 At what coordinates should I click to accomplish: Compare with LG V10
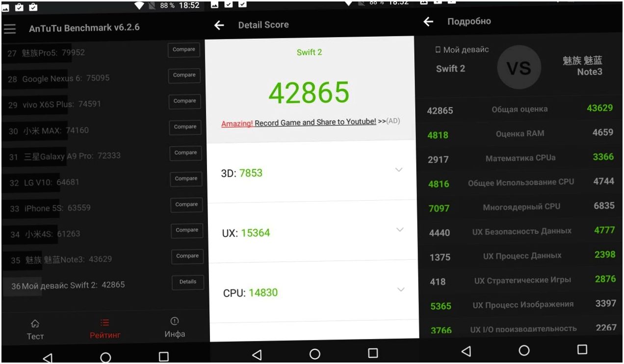186,179
